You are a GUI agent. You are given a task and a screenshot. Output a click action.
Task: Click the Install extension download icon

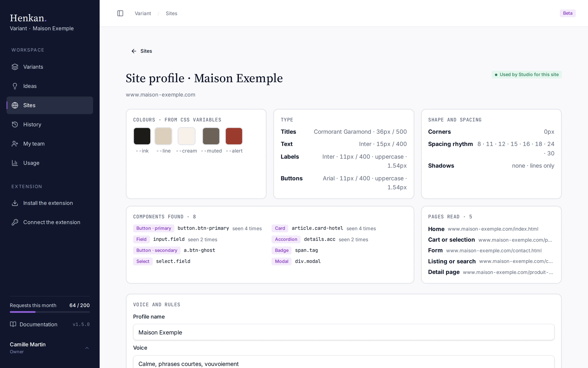point(15,203)
